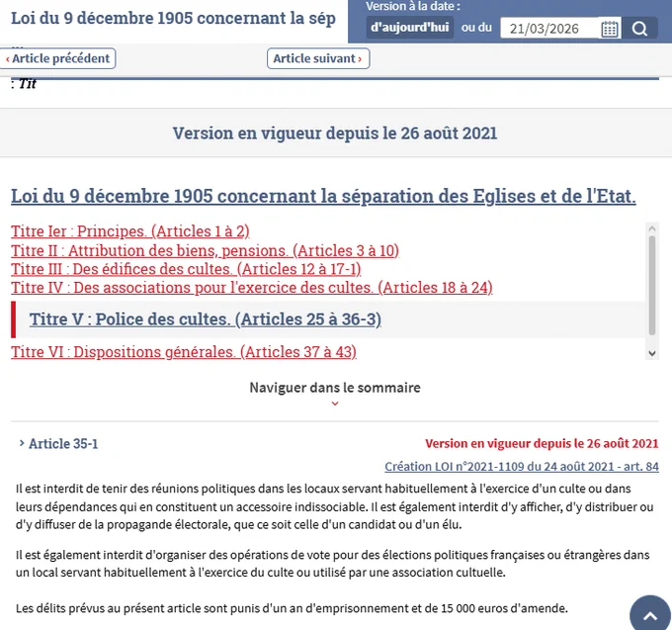The image size is (672, 630).
Task: Click summary scrollbar down arrow
Action: click(652, 354)
